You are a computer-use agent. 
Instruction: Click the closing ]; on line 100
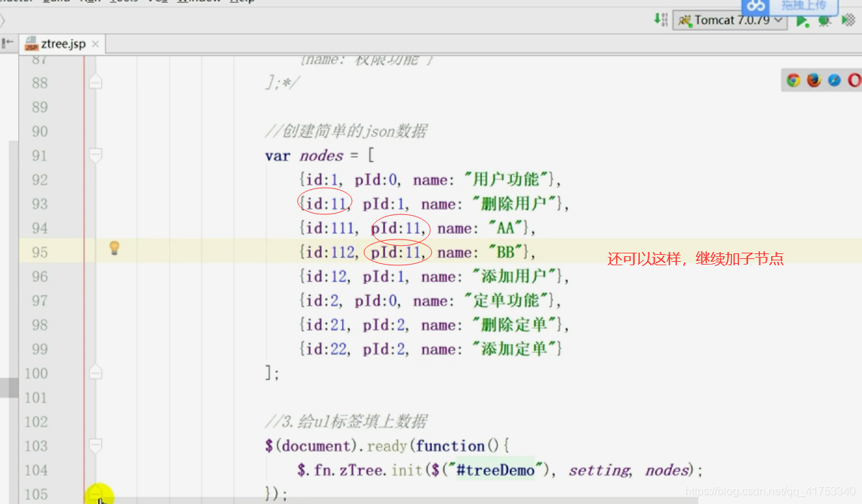pyautogui.click(x=272, y=373)
